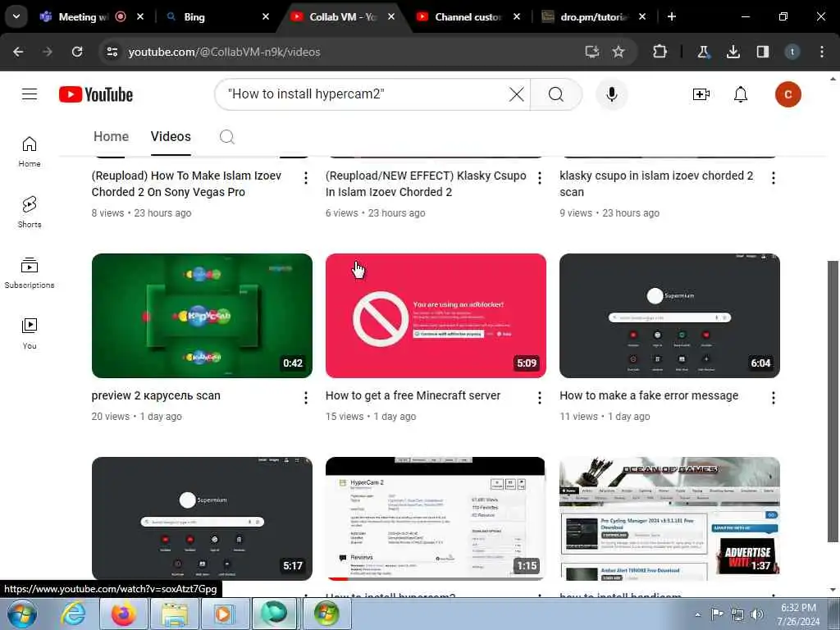Open the Supermium 5:17 thumbnail
This screenshot has width=840, height=630.
(202, 518)
